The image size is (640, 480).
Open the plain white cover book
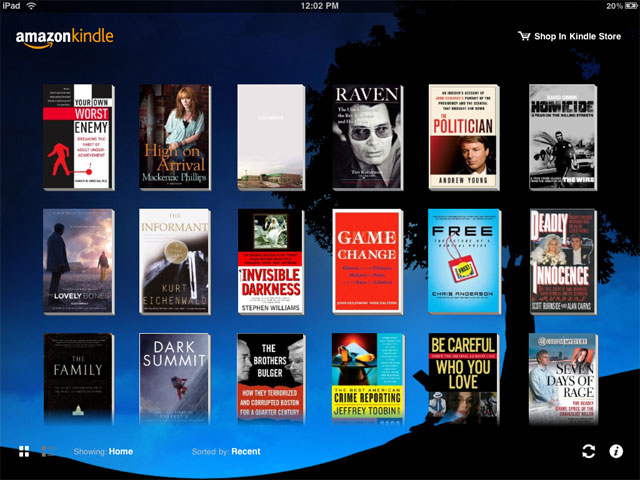tap(271, 137)
